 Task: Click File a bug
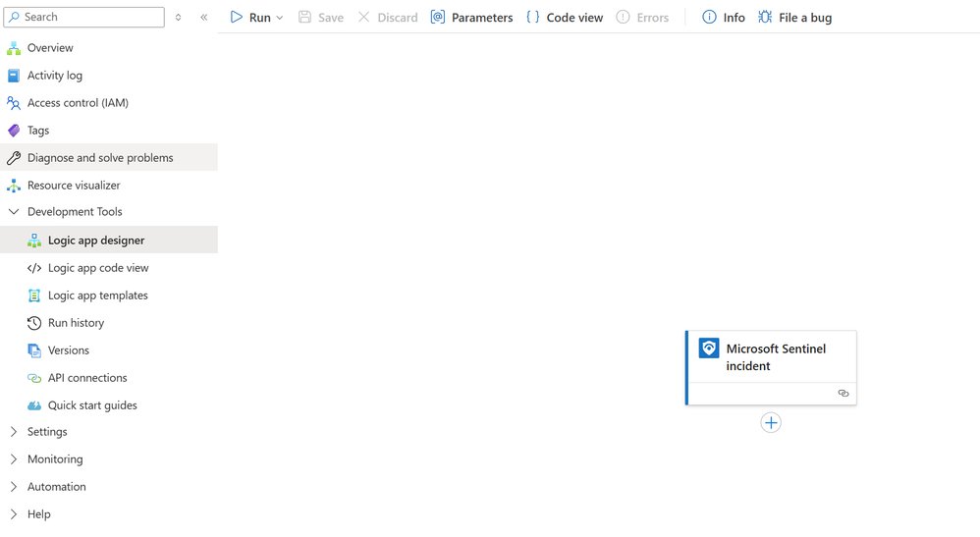[x=795, y=18]
